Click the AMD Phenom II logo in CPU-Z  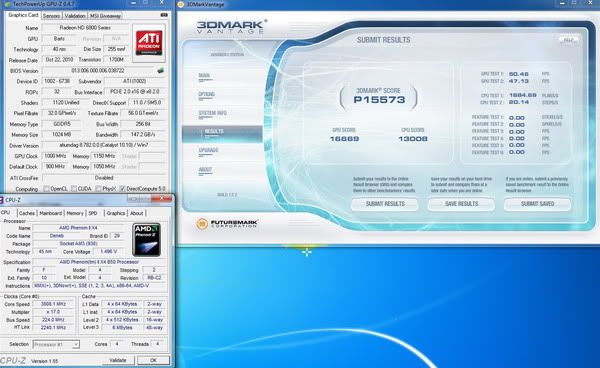tap(146, 239)
